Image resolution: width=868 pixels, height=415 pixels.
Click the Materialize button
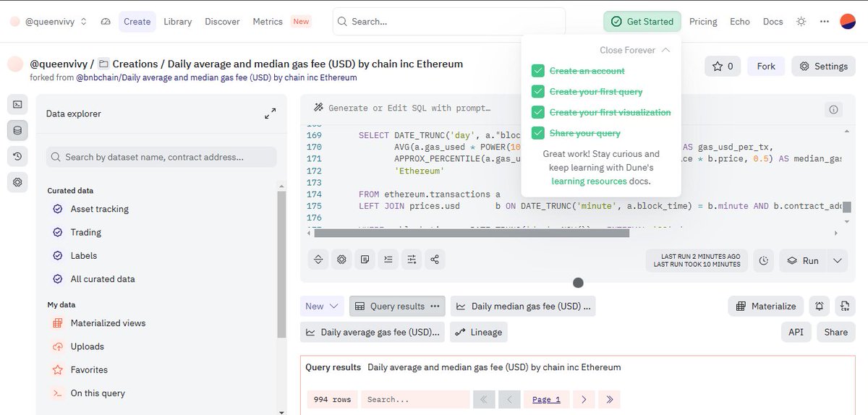pos(765,307)
